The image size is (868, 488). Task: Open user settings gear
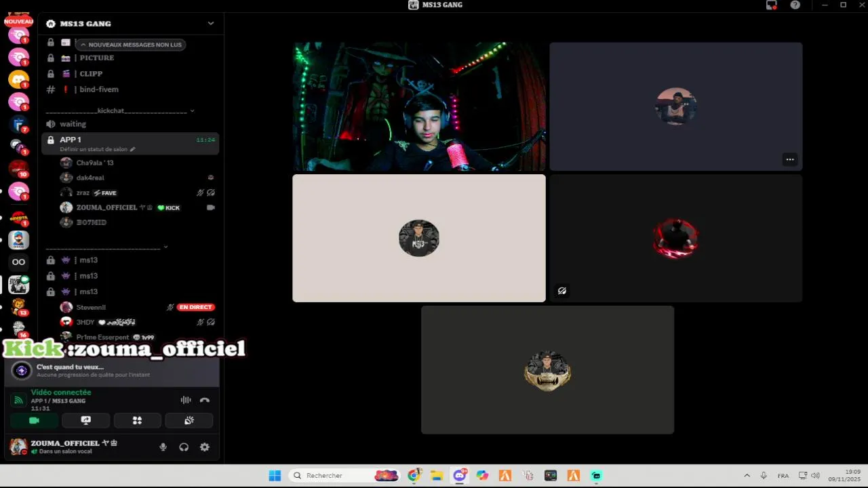click(x=205, y=447)
